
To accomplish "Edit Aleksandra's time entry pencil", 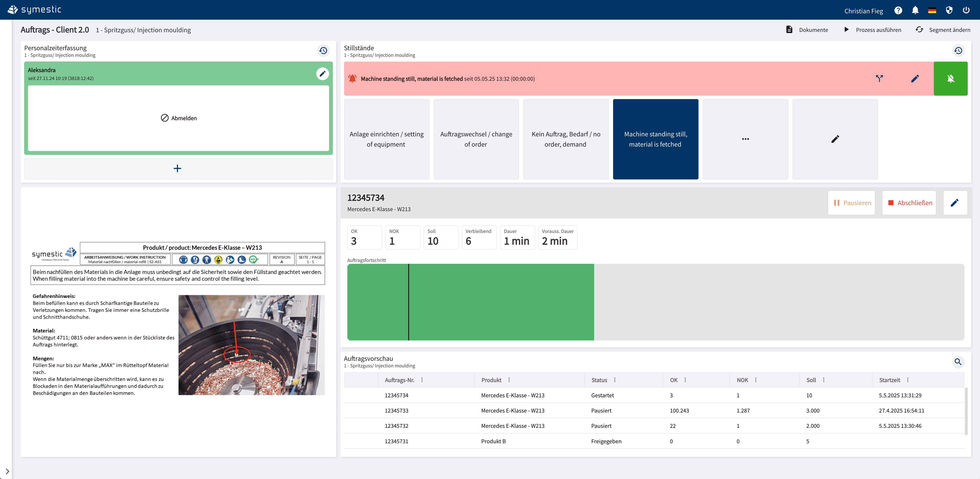I will [322, 73].
